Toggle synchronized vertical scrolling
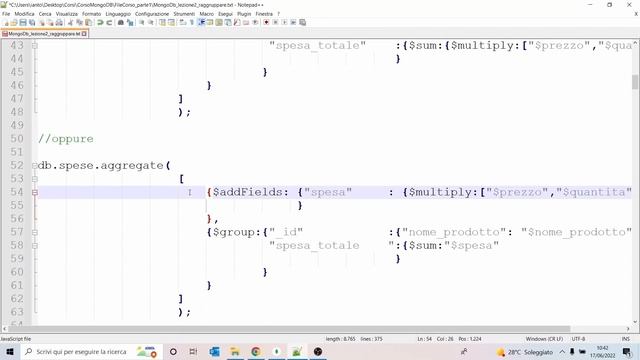 click(162, 23)
